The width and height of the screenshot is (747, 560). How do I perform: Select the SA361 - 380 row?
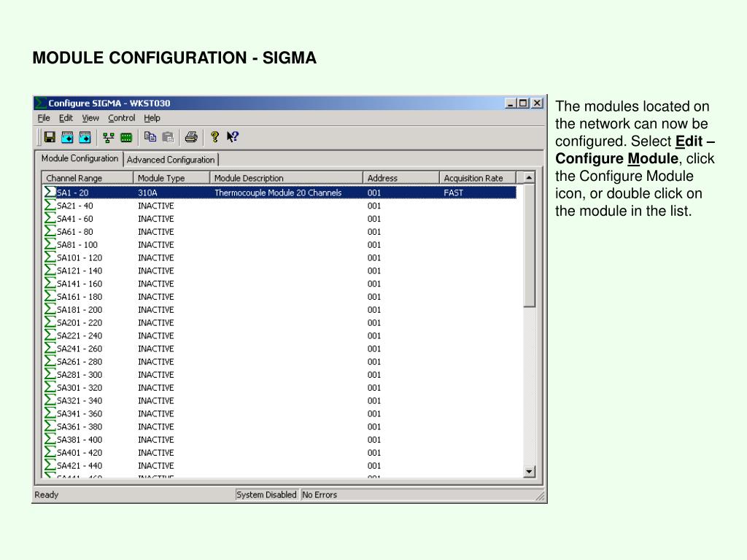(279, 427)
